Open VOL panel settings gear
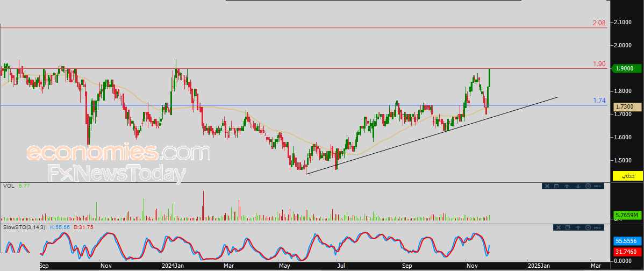The image size is (644, 271). tap(588, 186)
